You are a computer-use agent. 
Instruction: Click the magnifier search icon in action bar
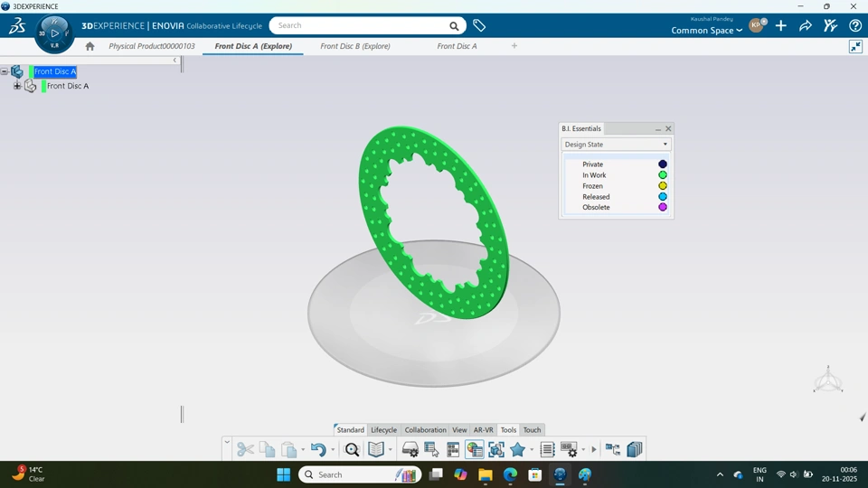(x=352, y=449)
